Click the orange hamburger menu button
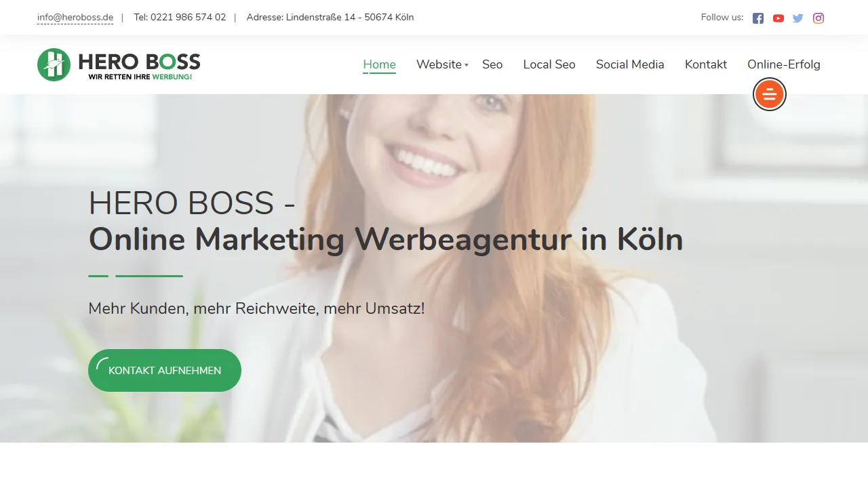 tap(769, 94)
